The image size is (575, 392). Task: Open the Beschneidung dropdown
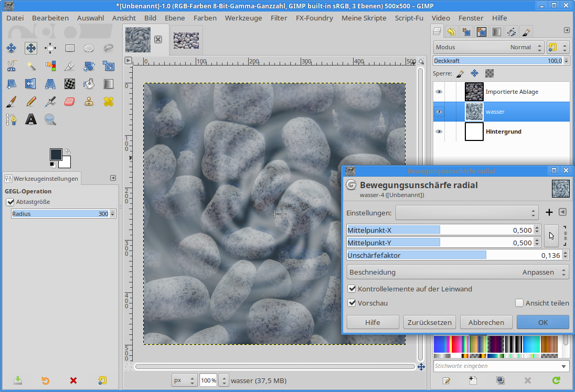457,272
